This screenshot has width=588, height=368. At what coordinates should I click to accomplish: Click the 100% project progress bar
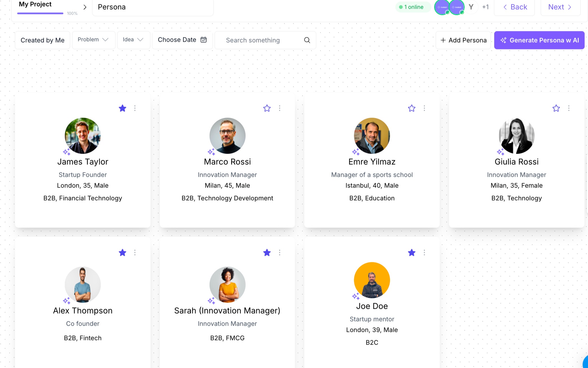[40, 12]
